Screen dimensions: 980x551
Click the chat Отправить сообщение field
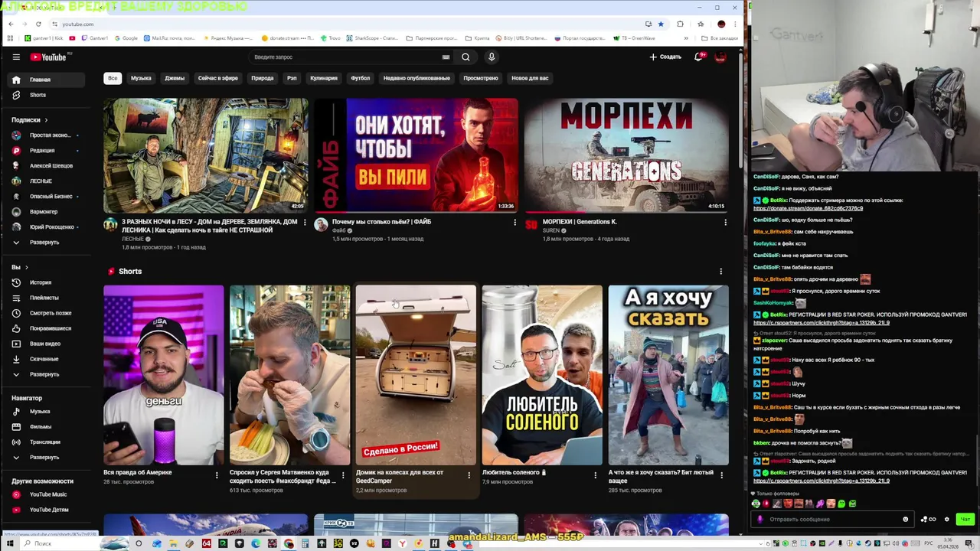tap(831, 519)
